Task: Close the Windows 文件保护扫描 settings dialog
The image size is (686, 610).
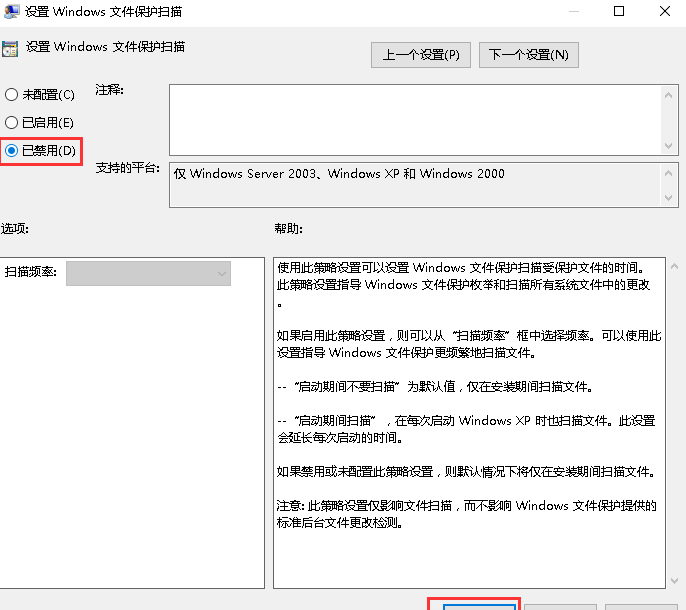Action: 664,12
